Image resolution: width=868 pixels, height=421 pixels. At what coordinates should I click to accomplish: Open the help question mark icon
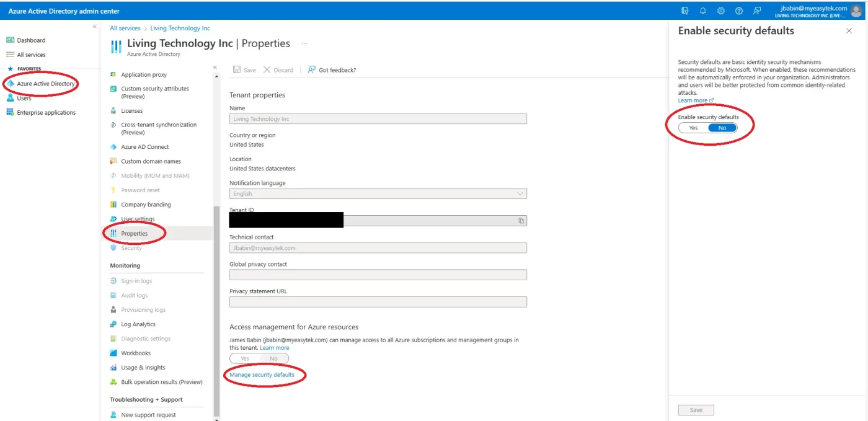(x=739, y=11)
